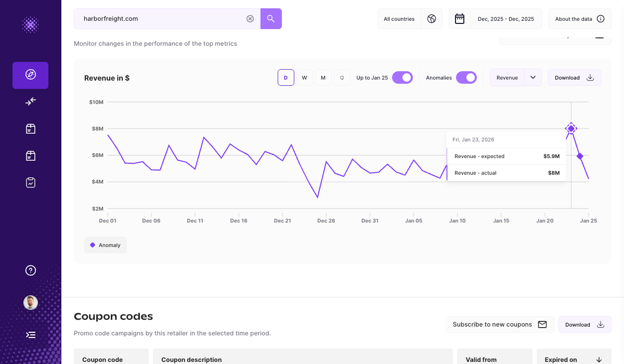Select the M monthly view tab

click(x=323, y=77)
